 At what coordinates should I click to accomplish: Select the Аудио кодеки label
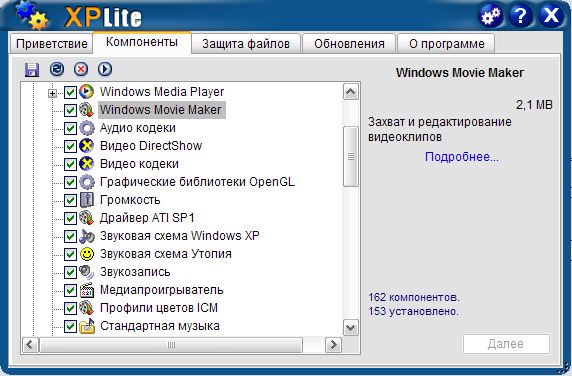(138, 128)
